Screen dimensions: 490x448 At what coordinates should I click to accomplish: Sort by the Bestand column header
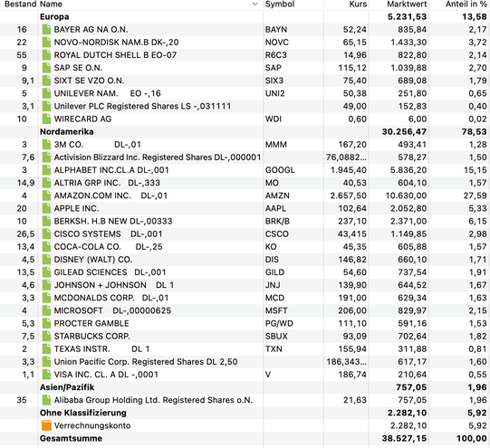[20, 4]
